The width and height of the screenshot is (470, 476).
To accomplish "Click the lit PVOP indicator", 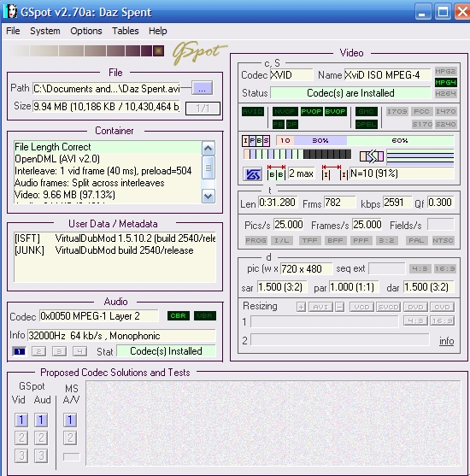I will [311, 111].
